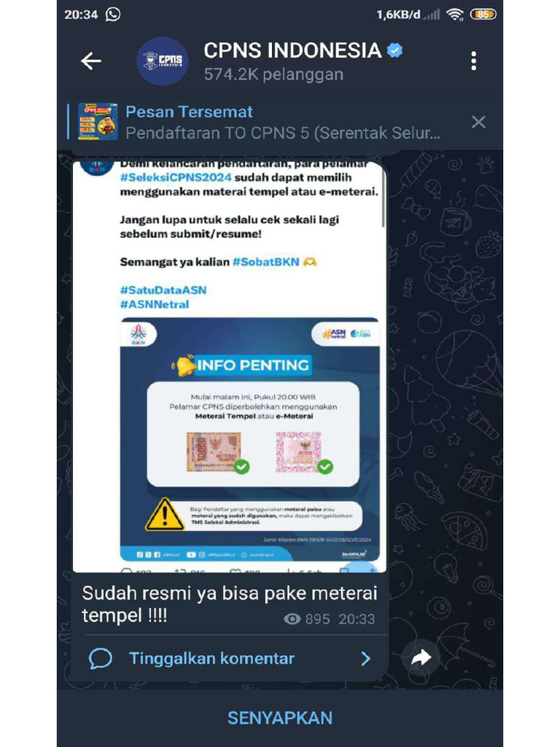Open channel info via CPNS INDONESIA title
This screenshot has width=560, height=747.
pyautogui.click(x=292, y=50)
